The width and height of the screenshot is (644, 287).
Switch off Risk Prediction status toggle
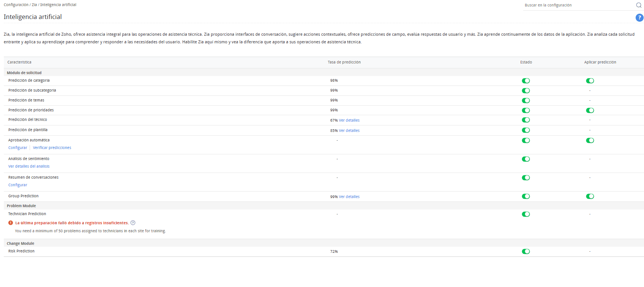pyautogui.click(x=526, y=252)
